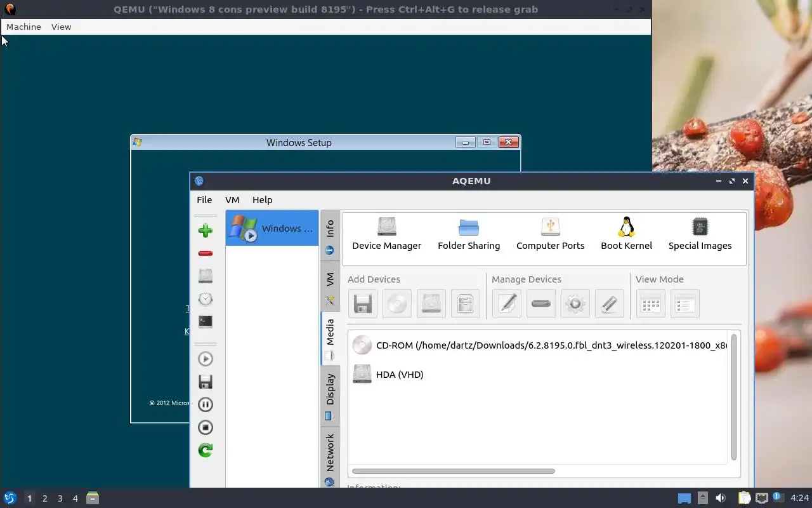Viewport: 812px width, 508px height.
Task: Open the VM menu in AQEMU
Action: [232, 199]
